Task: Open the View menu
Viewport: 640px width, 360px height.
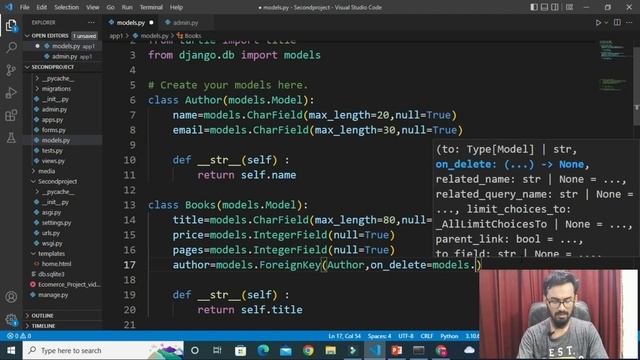Action: pos(93,7)
